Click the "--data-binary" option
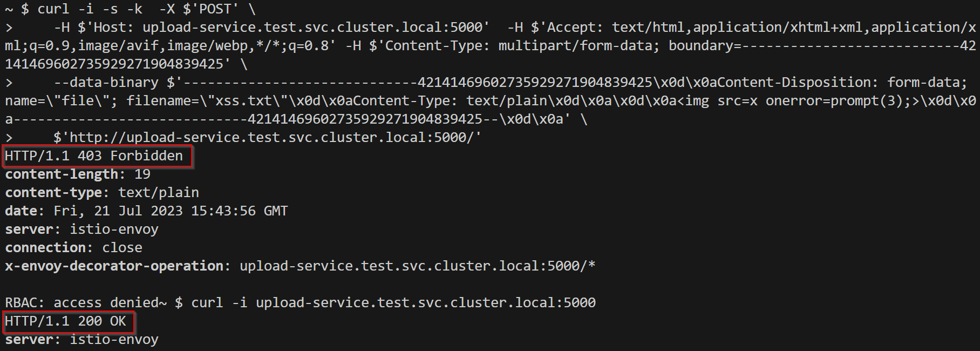 (106, 83)
